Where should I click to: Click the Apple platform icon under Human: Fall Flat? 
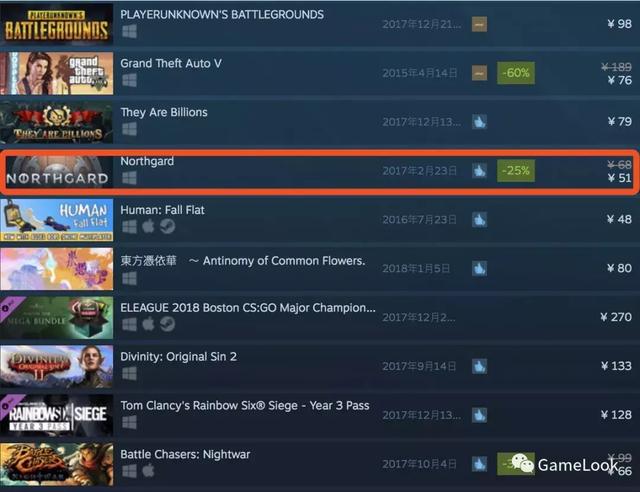[149, 226]
